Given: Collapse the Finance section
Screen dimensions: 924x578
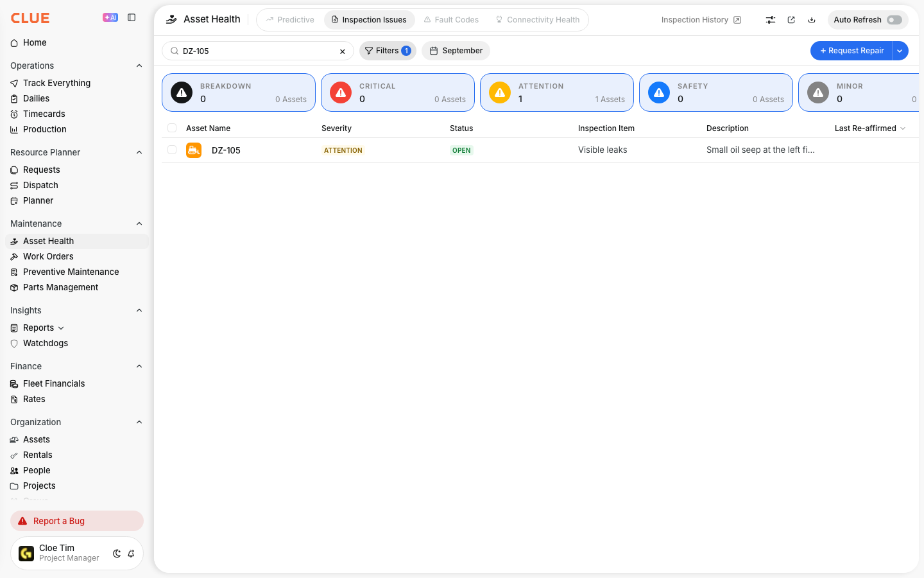Looking at the screenshot, I should tap(139, 366).
